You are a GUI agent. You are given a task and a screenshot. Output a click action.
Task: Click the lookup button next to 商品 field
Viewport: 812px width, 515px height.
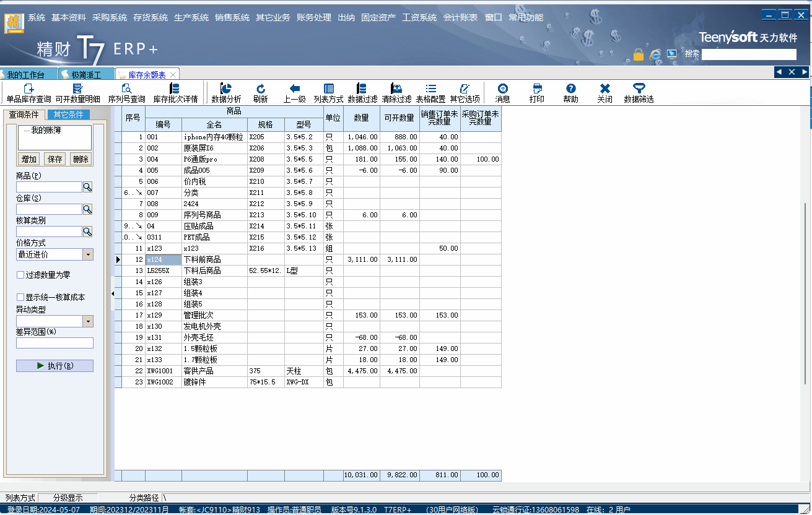[87, 187]
